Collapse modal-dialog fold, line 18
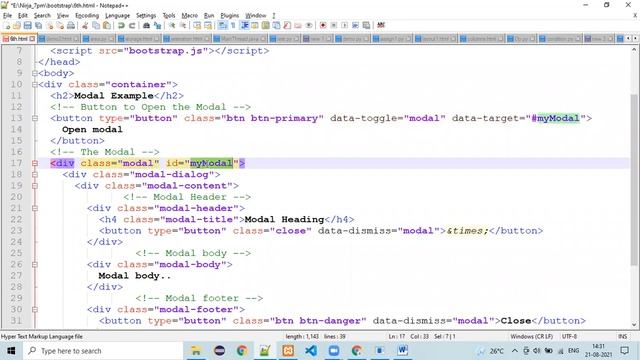640x360 pixels. click(x=35, y=175)
